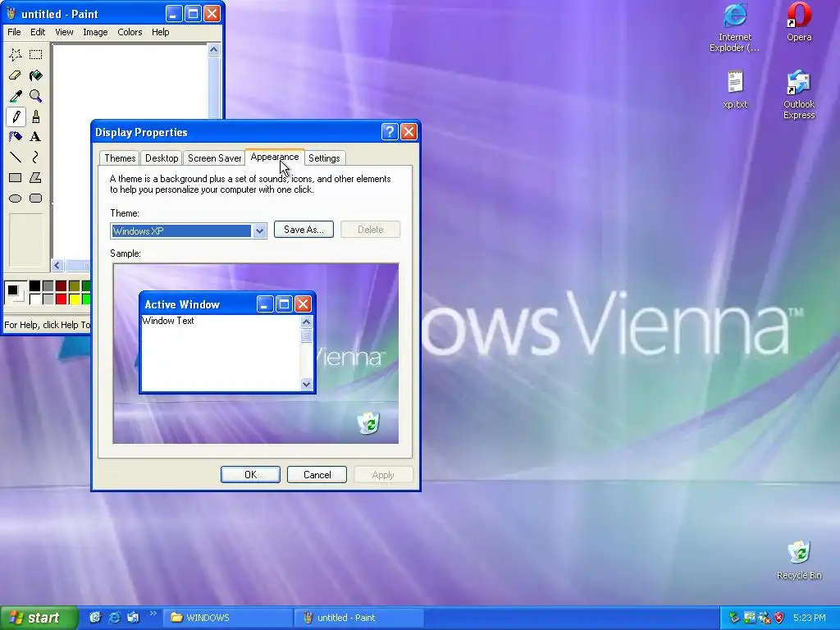Switch to the WINDOWS folder taskbar button
Viewport: 840px width, 630px height.
(x=229, y=618)
